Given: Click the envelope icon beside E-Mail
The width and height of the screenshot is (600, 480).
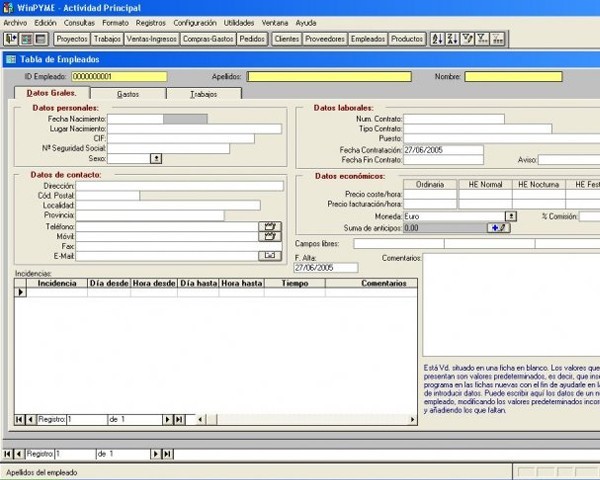Looking at the screenshot, I should tap(270, 256).
